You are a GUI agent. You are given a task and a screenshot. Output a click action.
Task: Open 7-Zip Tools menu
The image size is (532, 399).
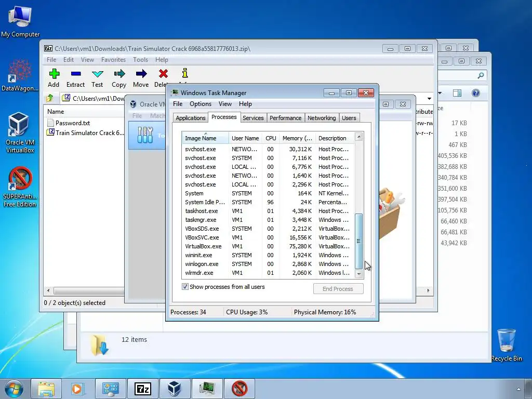tap(140, 60)
